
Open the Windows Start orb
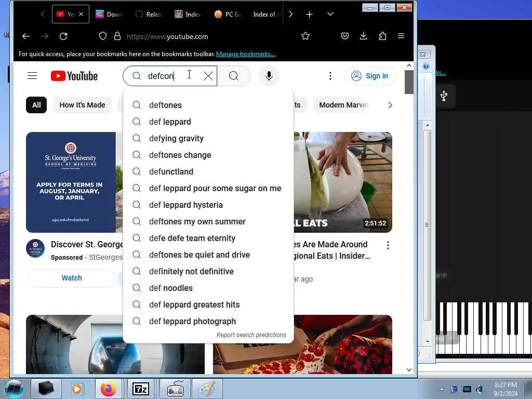click(x=14, y=389)
